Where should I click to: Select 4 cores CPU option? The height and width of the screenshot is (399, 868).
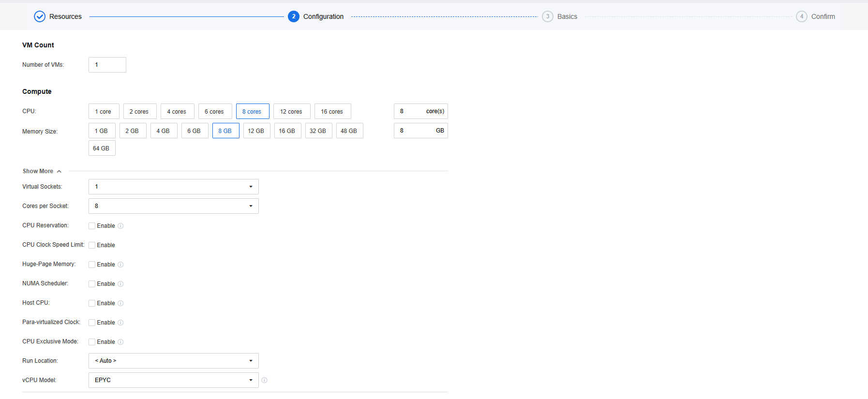[x=178, y=111]
